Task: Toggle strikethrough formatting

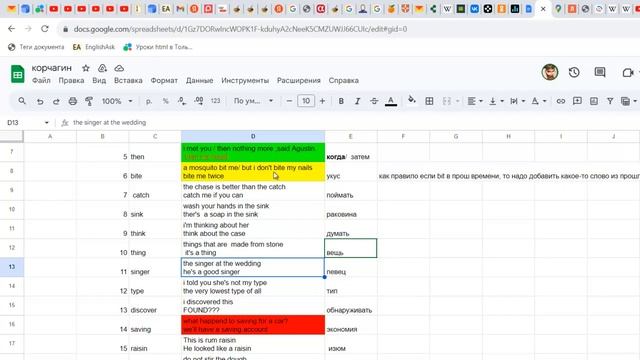Action: (x=374, y=101)
